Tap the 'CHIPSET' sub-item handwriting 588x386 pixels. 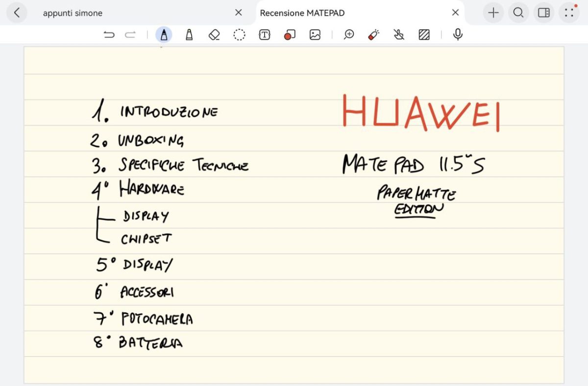(146, 239)
